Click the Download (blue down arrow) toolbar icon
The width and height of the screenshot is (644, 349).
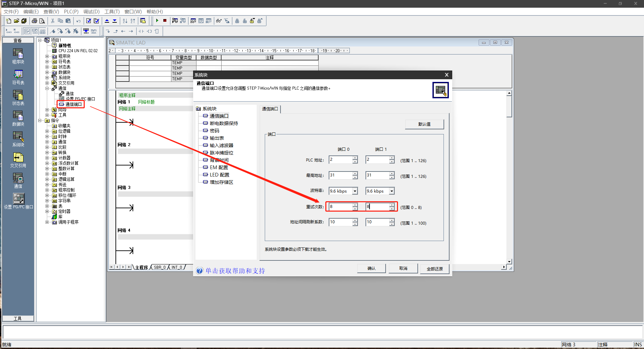pyautogui.click(x=114, y=21)
